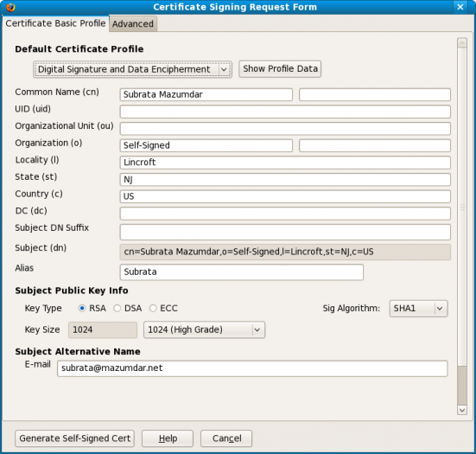Image resolution: width=476 pixels, height=454 pixels.
Task: Select the RSA key type
Action: (x=82, y=308)
